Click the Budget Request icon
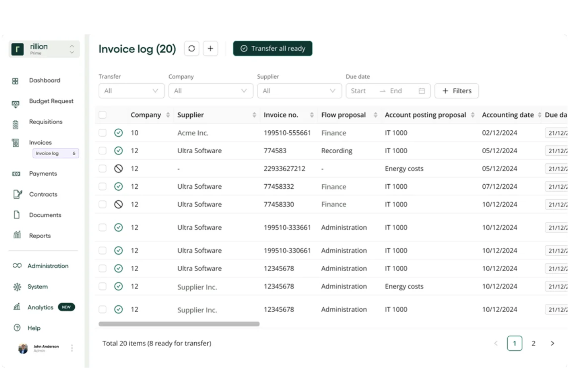This screenshot has height=392, width=588. coord(15,104)
